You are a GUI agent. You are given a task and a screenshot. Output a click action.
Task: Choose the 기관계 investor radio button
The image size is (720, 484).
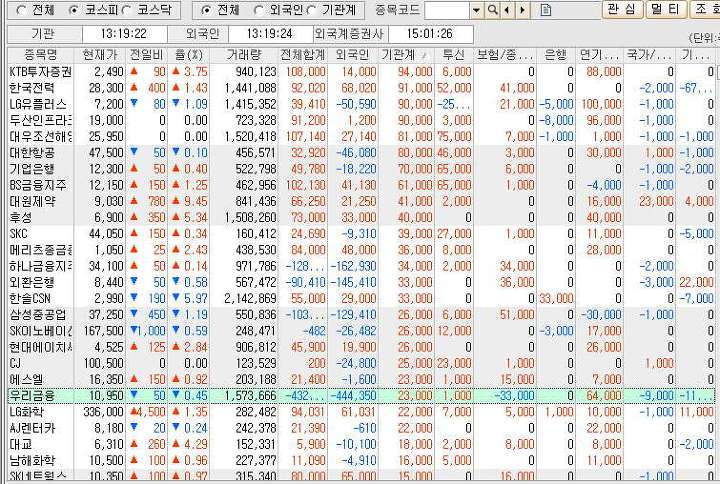tap(312, 10)
